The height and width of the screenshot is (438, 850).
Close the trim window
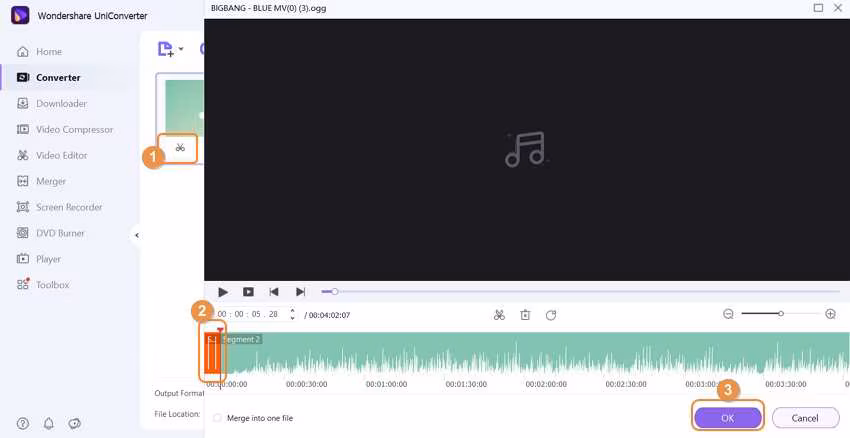(838, 8)
